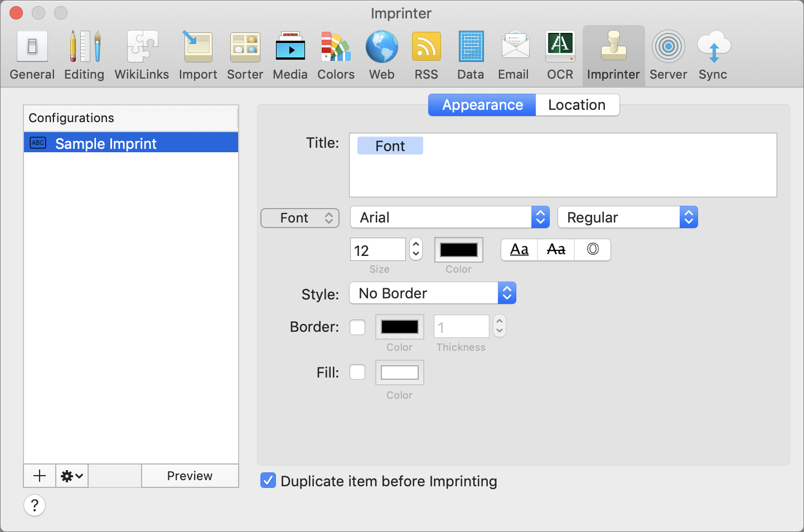Open the Media preferences pane

tap(290, 56)
